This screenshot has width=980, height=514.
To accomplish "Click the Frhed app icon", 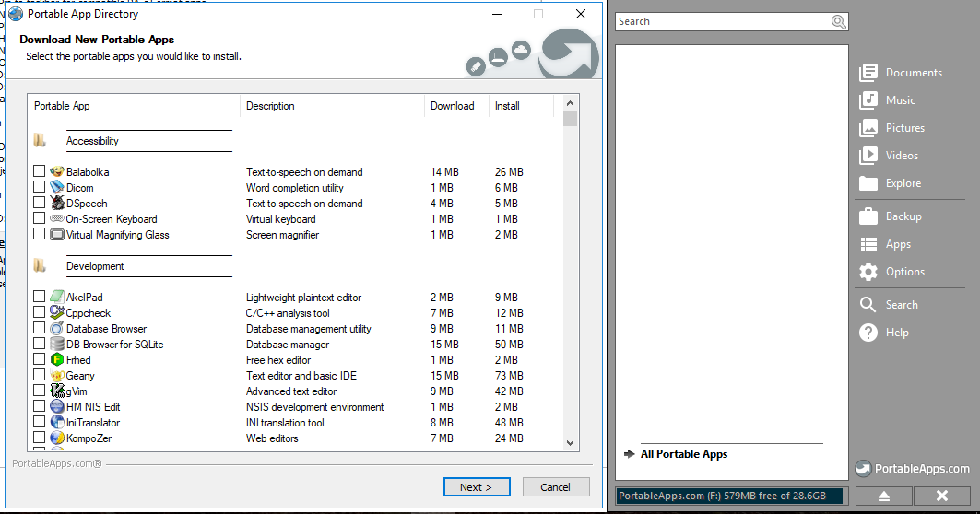I will click(x=57, y=359).
